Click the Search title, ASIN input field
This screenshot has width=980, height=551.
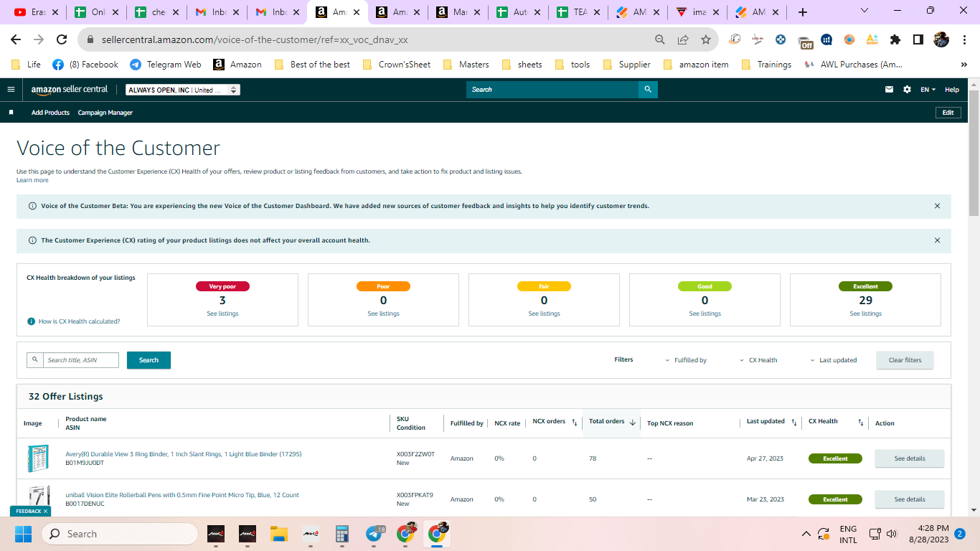coord(80,360)
